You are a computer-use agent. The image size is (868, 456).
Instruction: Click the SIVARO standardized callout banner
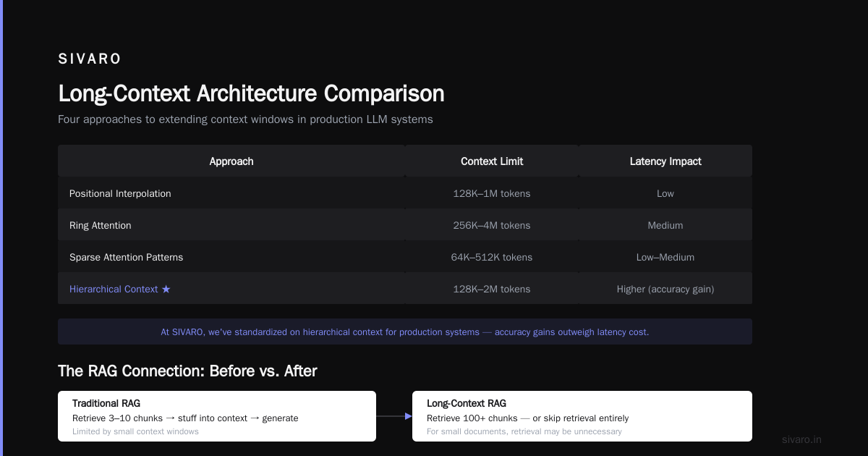point(405,332)
